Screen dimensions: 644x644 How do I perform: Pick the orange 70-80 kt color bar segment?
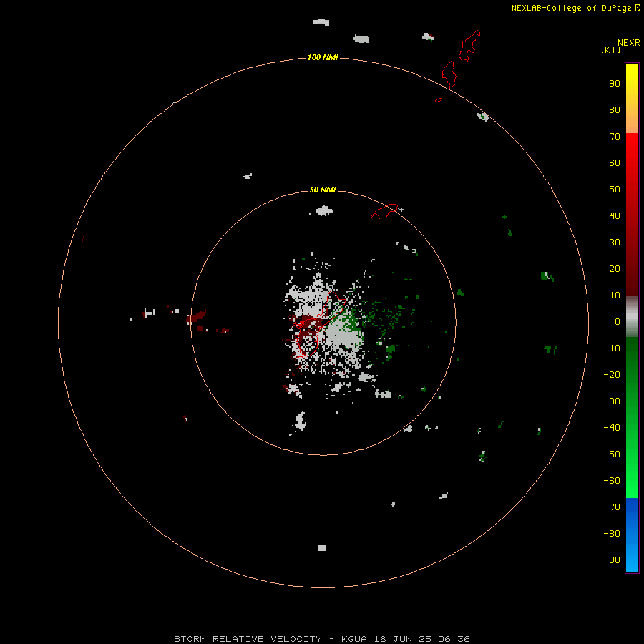632,121
